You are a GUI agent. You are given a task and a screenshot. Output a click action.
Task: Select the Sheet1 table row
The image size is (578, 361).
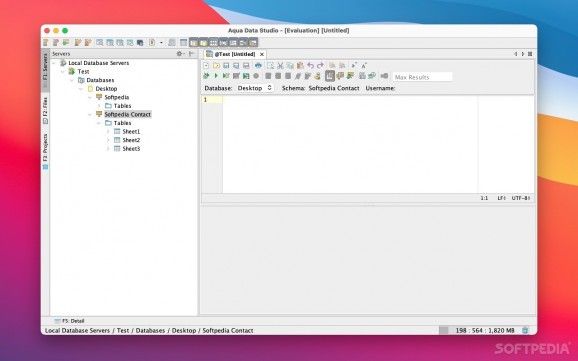click(x=131, y=131)
